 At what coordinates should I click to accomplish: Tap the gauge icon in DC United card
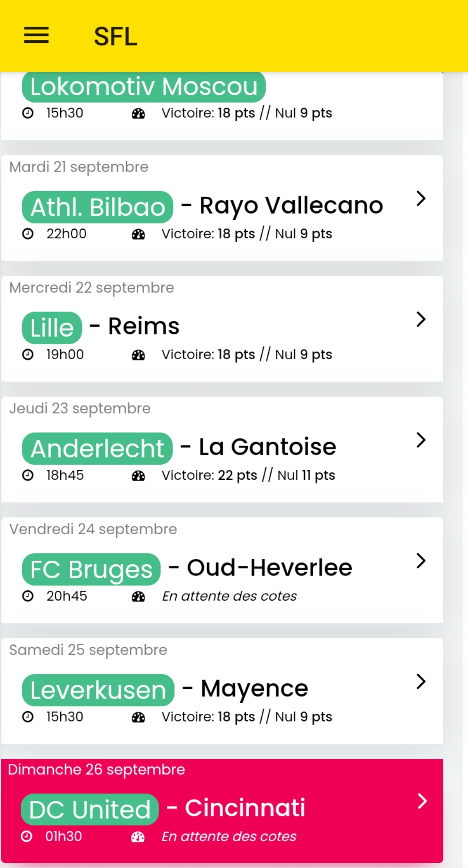click(x=138, y=837)
